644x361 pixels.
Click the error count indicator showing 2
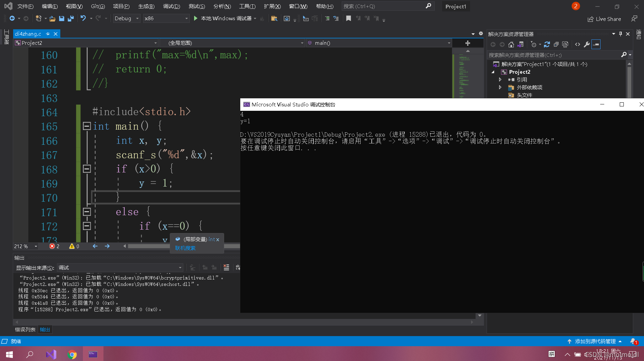[54, 247]
